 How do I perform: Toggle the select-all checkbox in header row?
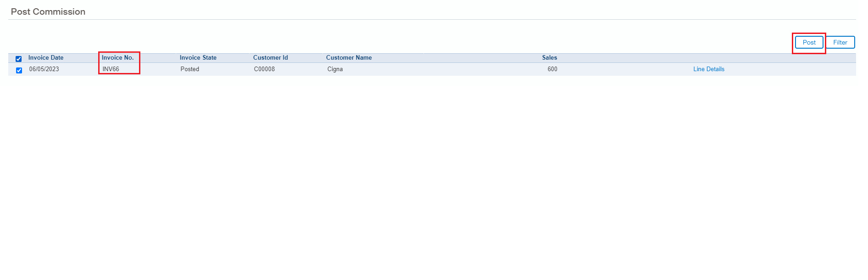click(x=19, y=59)
